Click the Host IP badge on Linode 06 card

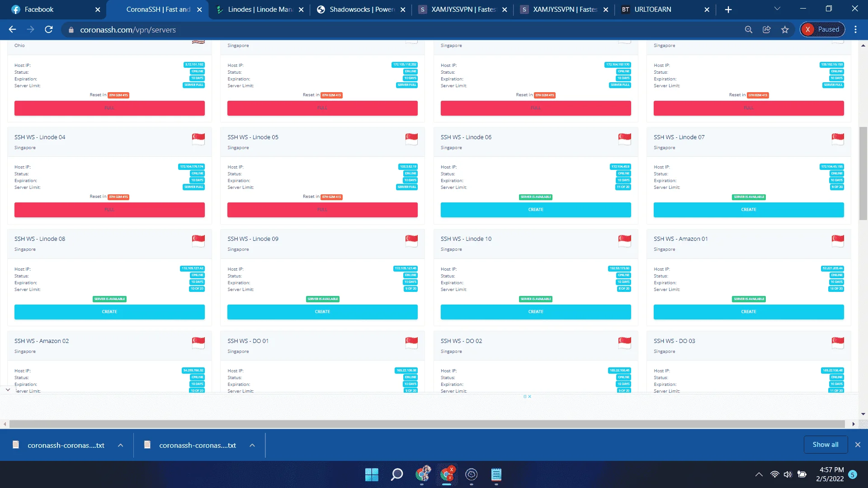coord(620,167)
